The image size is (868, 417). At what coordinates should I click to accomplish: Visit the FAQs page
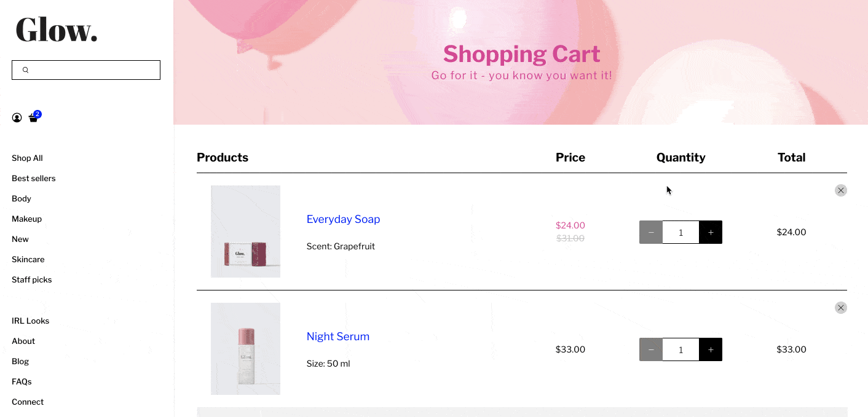(x=22, y=381)
